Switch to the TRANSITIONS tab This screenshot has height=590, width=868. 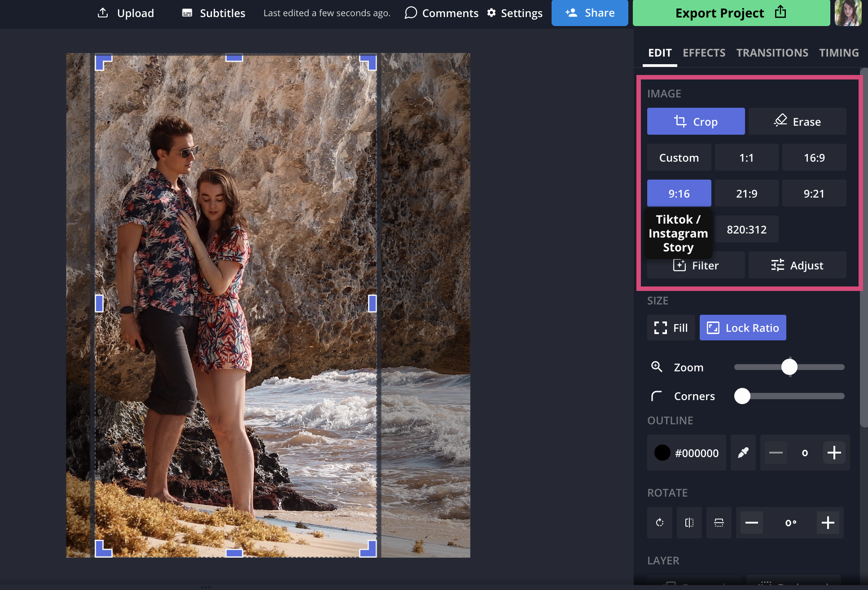tap(772, 53)
